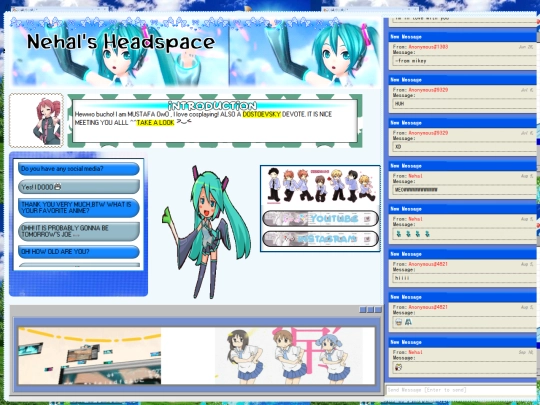Click the INTRODUCTION heading
Screen dimensions: 540x405
(x=212, y=105)
